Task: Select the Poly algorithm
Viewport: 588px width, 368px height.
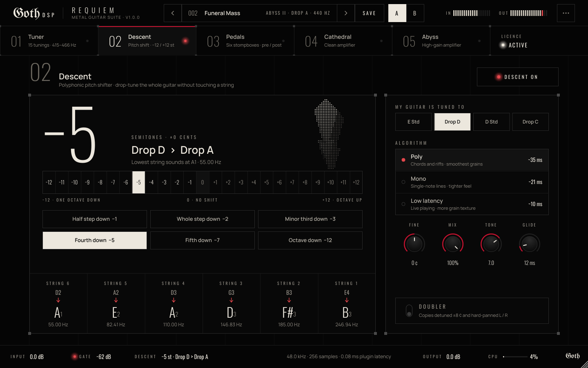Action: pyautogui.click(x=472, y=160)
